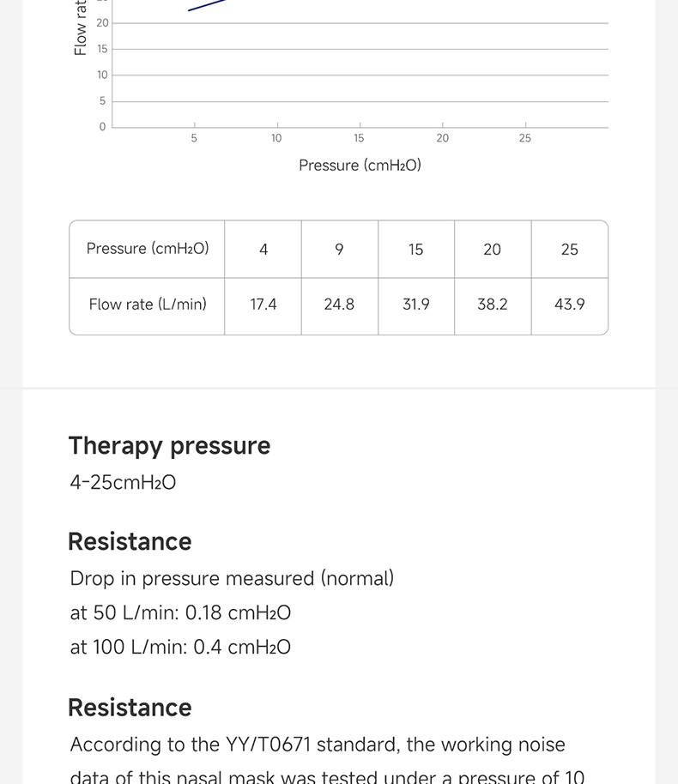Select the first Resistance heading
678x784 pixels.
point(130,541)
